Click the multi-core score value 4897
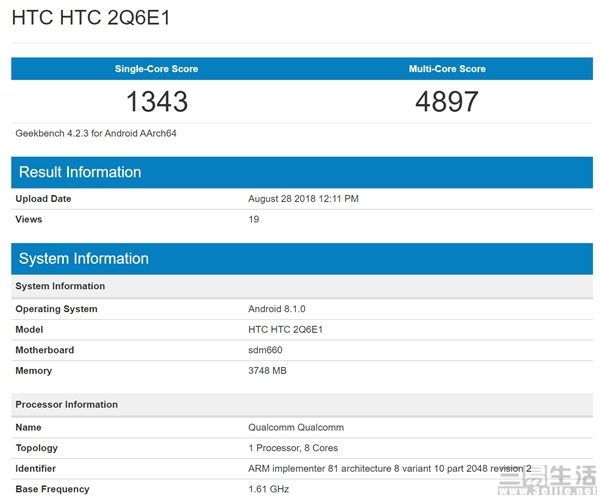600x498 pixels. tap(447, 101)
